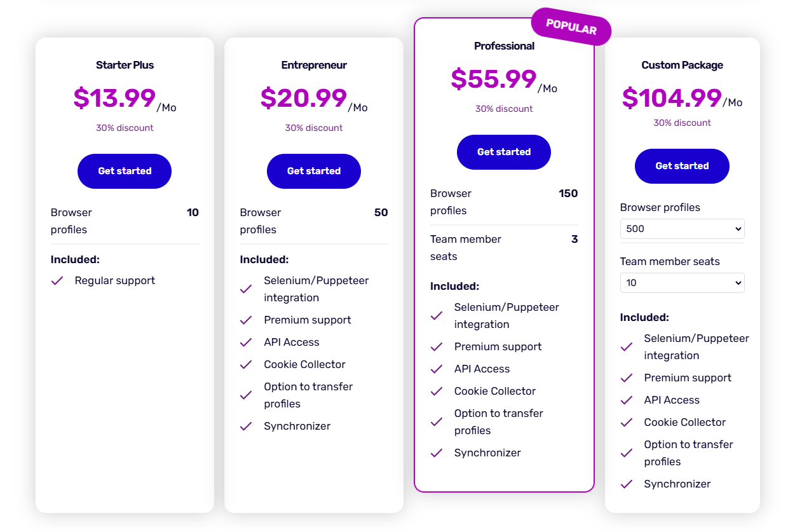The height and width of the screenshot is (532, 802).
Task: Click Get started in the Custom Package card
Action: pyautogui.click(x=682, y=166)
